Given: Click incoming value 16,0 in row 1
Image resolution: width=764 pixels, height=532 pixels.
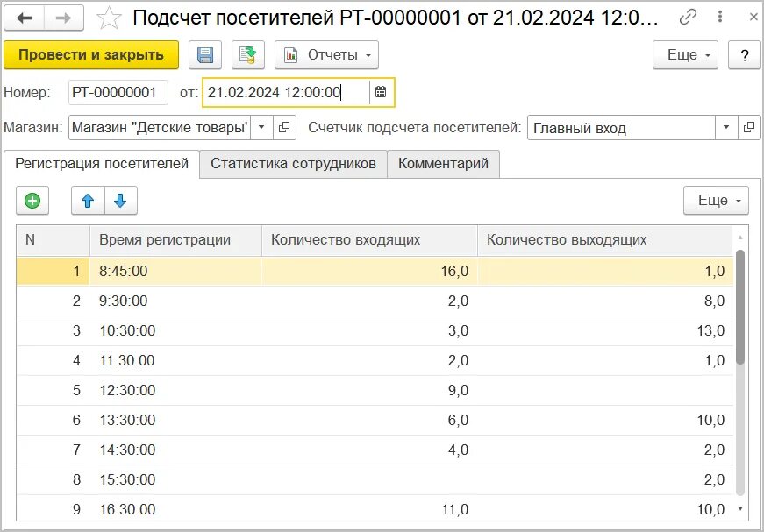Looking at the screenshot, I should (x=370, y=271).
